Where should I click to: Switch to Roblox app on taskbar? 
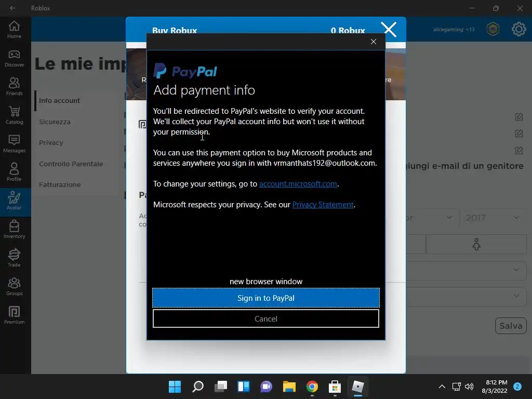[357, 387]
